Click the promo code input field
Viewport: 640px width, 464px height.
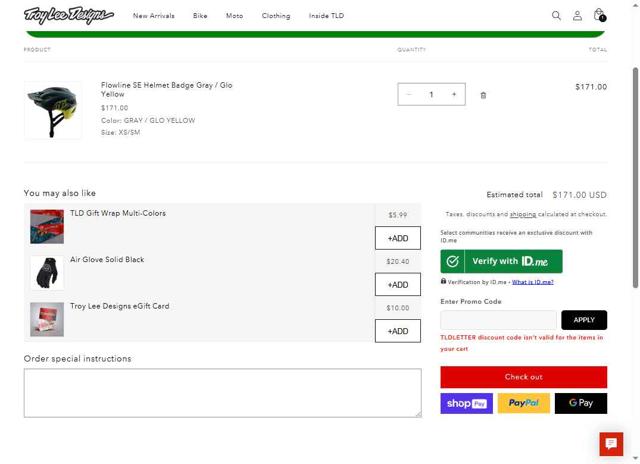498,320
